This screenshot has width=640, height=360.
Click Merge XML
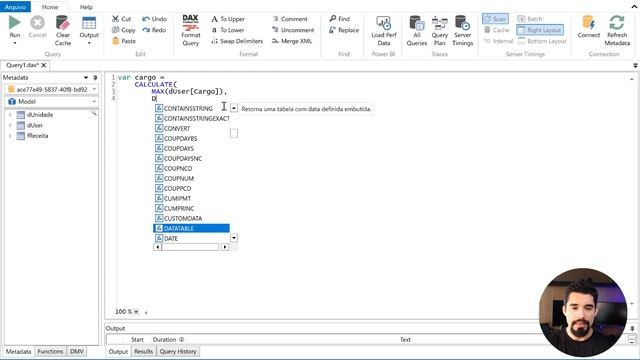pyautogui.click(x=292, y=41)
